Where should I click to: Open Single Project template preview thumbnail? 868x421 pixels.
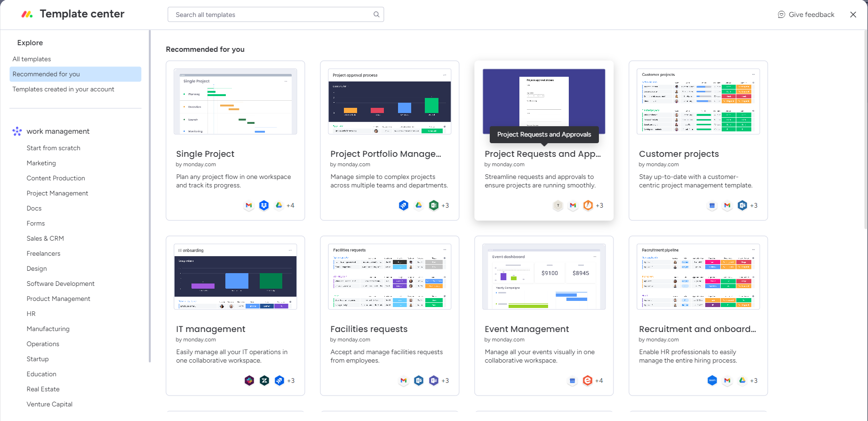[x=235, y=101]
